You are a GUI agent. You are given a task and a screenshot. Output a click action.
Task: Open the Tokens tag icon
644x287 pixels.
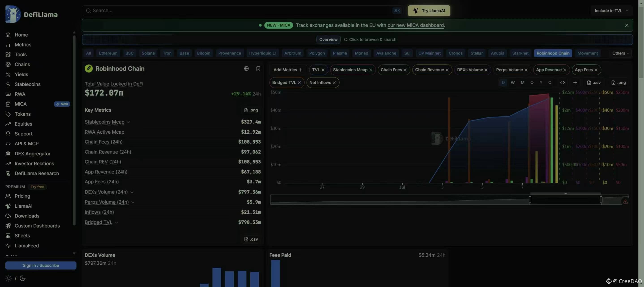pos(8,114)
